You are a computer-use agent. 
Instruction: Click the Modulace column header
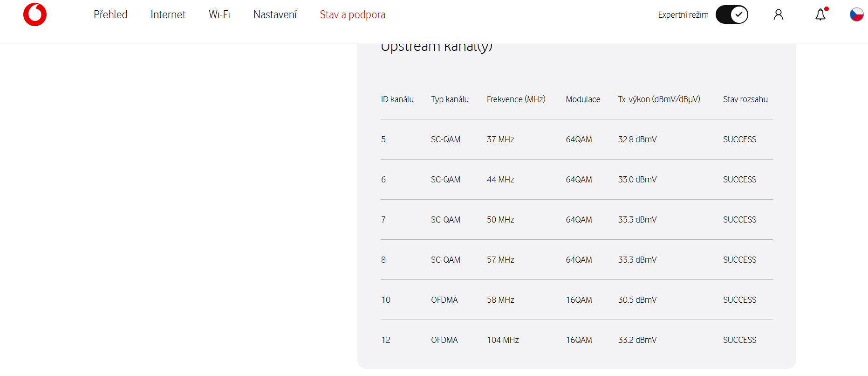click(583, 99)
